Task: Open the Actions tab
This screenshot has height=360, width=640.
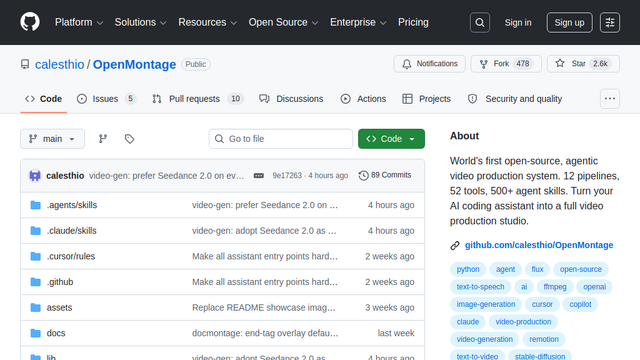Action: [363, 99]
